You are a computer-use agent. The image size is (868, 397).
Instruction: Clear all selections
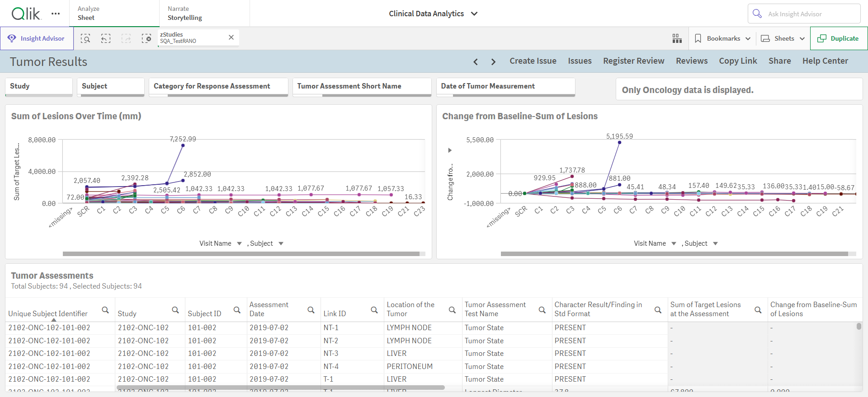pyautogui.click(x=146, y=38)
